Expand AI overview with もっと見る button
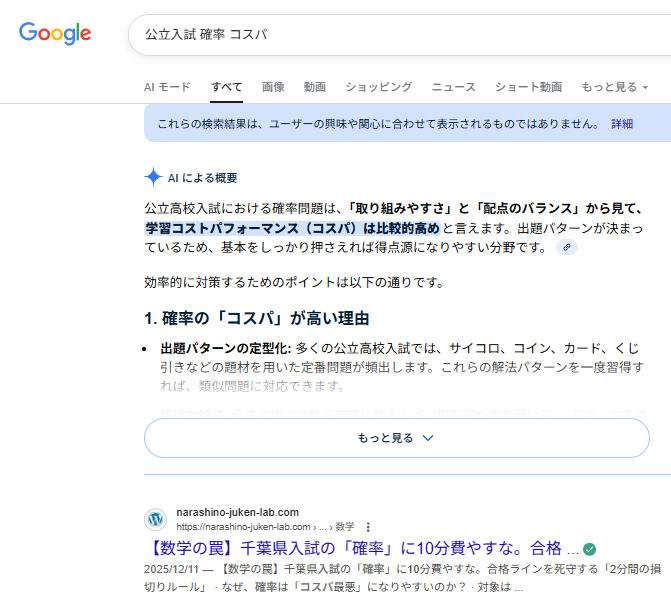671x603 pixels. click(x=396, y=438)
